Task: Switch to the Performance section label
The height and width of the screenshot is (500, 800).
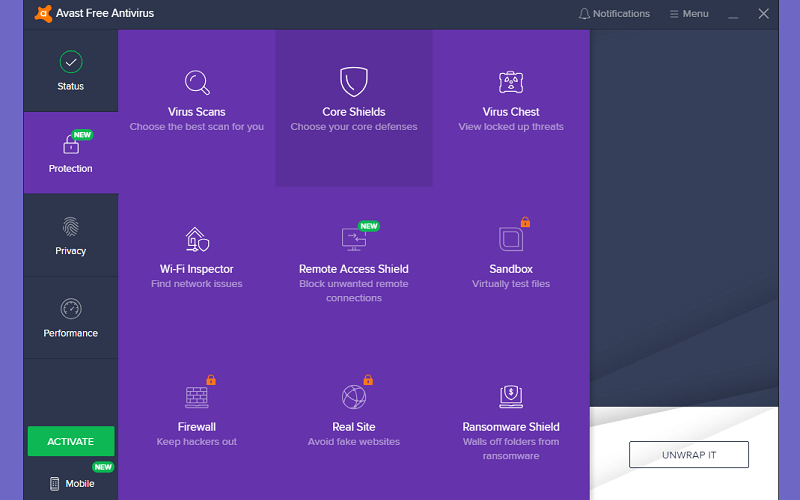Action: coord(70,333)
